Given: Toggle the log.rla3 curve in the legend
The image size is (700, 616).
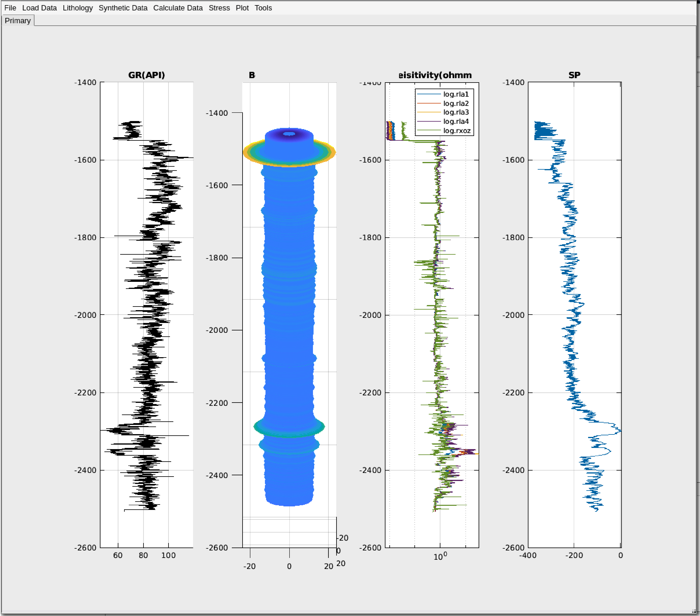Looking at the screenshot, I should tap(457, 112).
